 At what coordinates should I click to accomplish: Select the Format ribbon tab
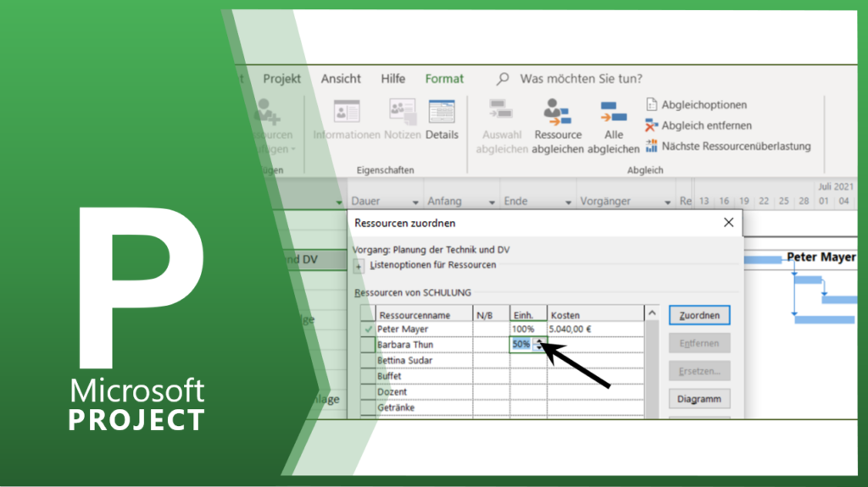coord(444,79)
